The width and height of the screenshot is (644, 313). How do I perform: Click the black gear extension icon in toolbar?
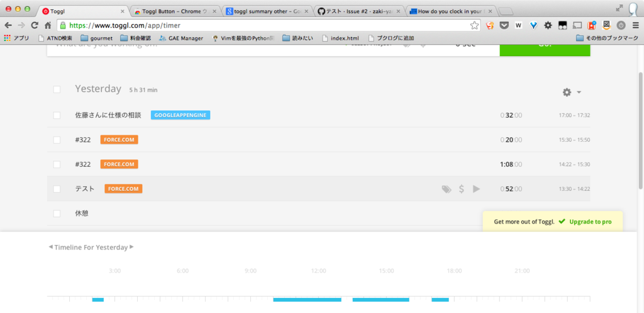click(x=548, y=25)
